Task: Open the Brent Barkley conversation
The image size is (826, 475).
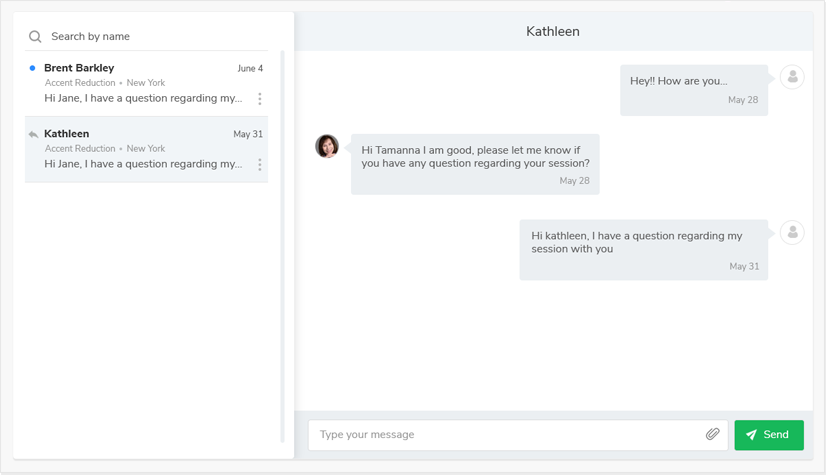Action: pos(146,84)
